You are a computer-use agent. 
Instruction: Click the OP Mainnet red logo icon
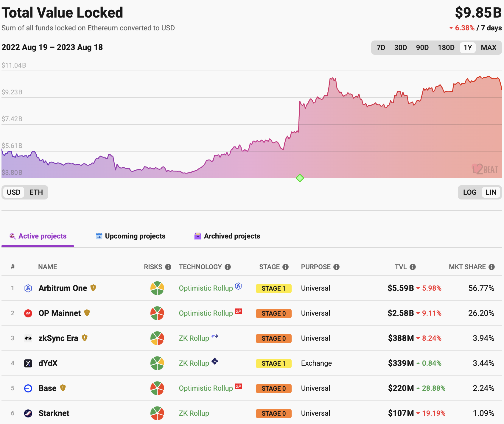point(28,313)
